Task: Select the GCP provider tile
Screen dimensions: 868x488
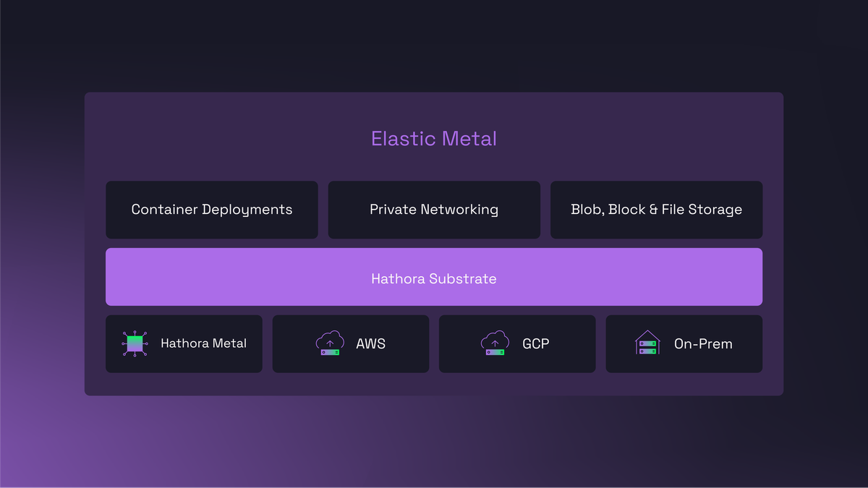Action: point(516,343)
